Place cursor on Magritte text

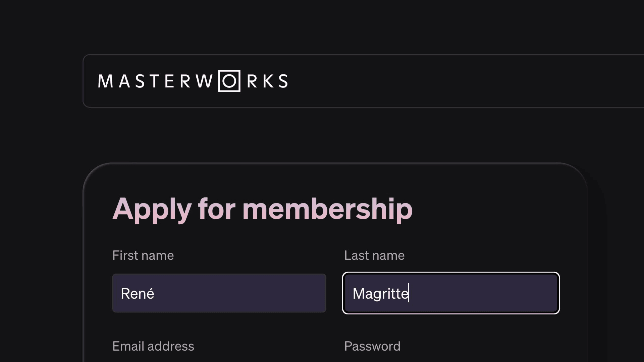pyautogui.click(x=380, y=294)
